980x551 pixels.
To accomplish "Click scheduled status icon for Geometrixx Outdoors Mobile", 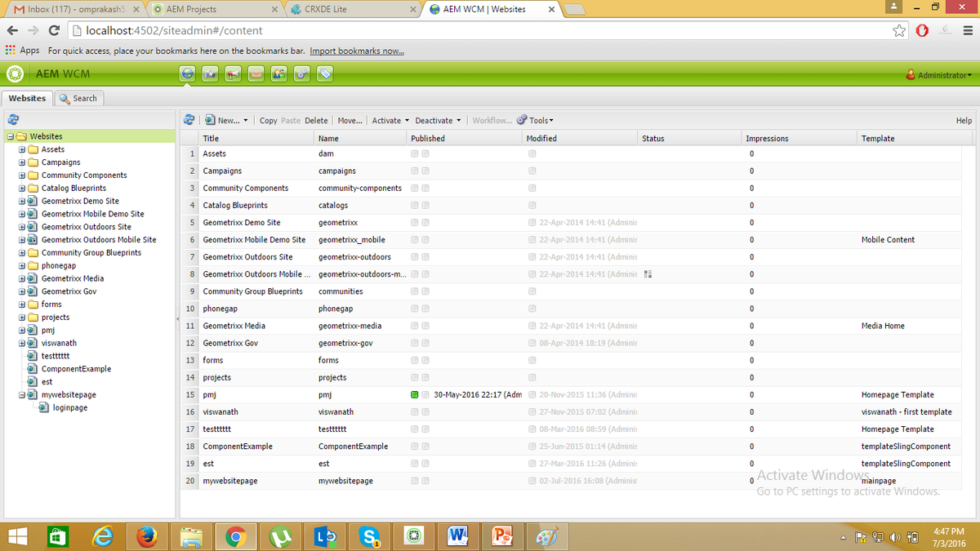I will 648,274.
